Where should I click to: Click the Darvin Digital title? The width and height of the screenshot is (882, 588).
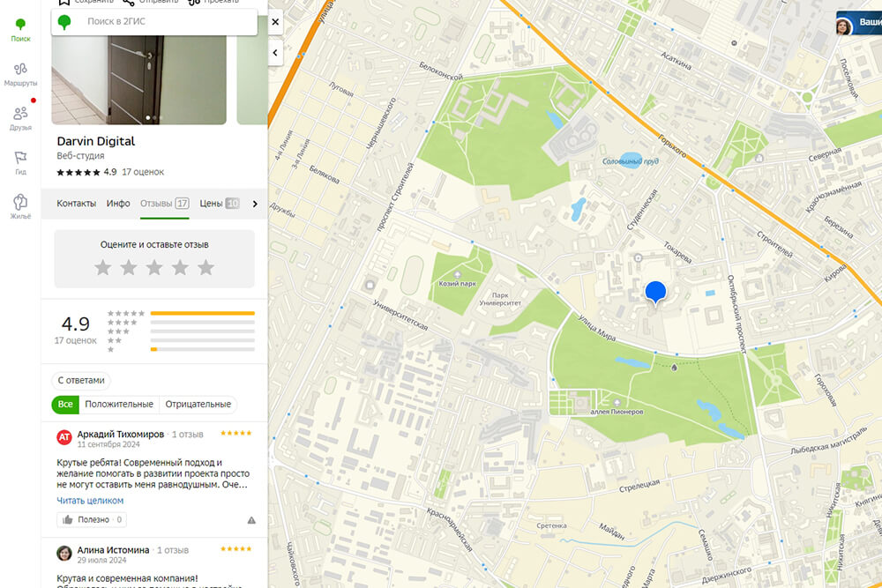(95, 141)
